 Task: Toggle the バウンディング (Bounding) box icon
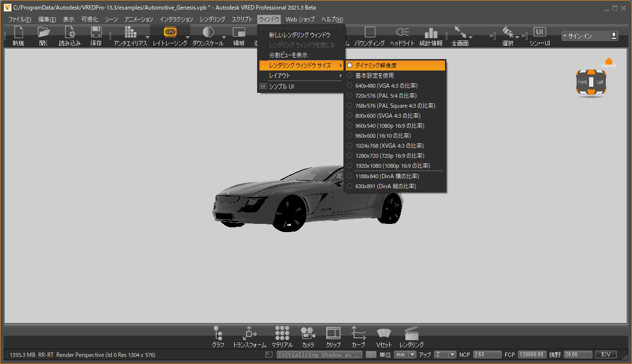[x=370, y=32]
